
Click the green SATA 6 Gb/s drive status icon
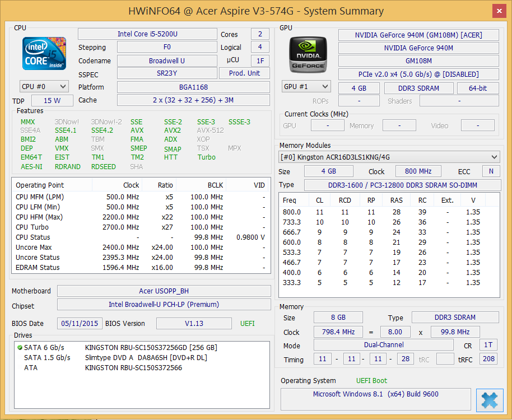pos(20,348)
